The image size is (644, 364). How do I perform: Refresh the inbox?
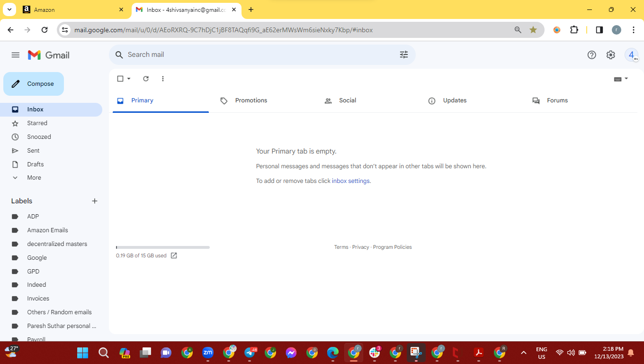coord(146,79)
